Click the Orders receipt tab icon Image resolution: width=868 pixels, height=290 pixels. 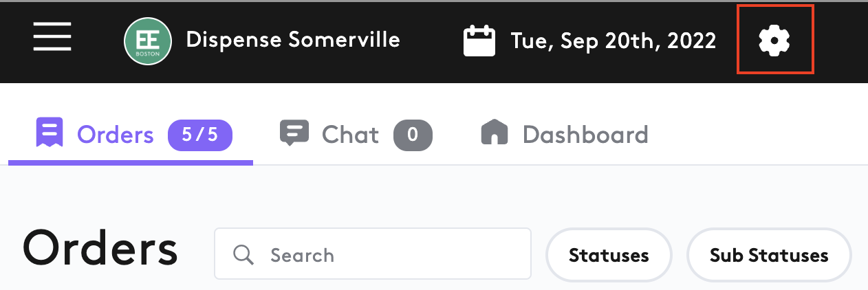50,133
